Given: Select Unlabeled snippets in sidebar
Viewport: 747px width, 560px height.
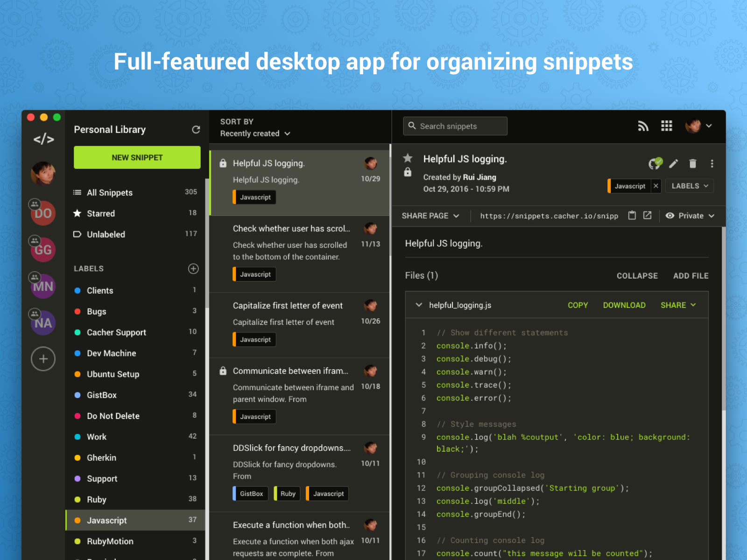Looking at the screenshot, I should (x=135, y=234).
